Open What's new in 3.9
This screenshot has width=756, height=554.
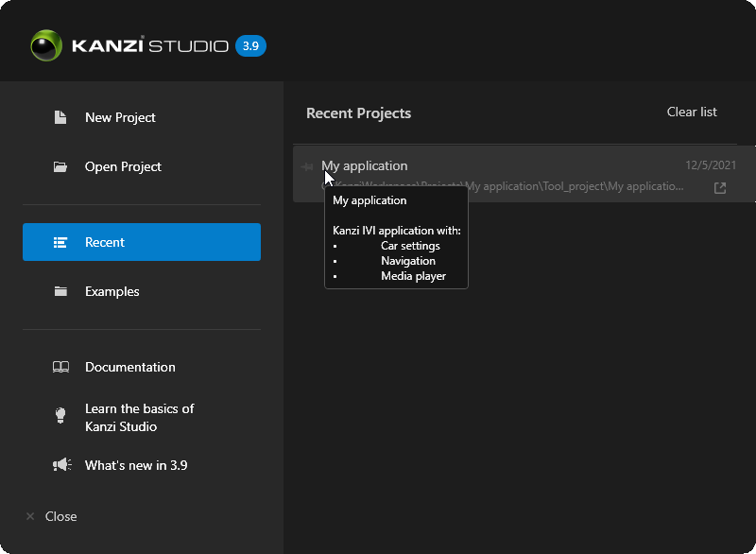coord(136,465)
